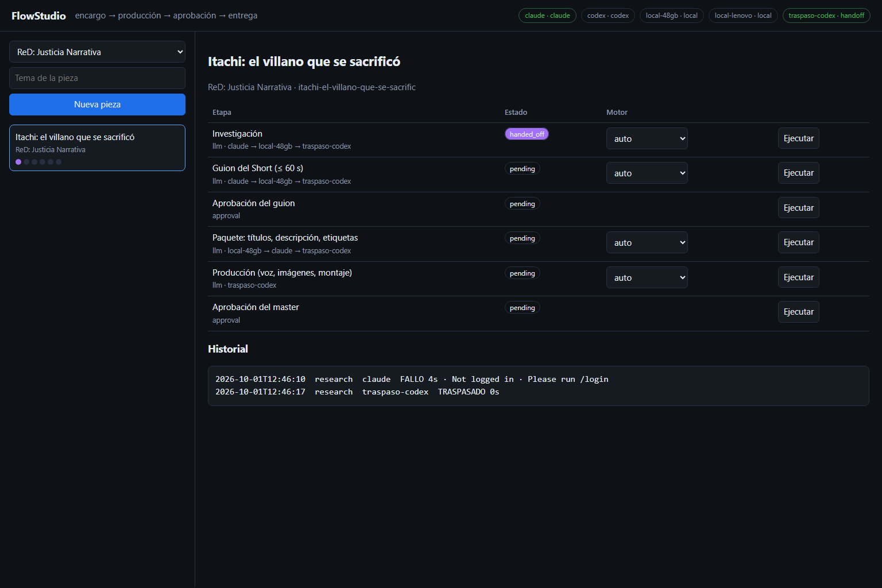Click the codex · codex engine chip
This screenshot has width=882, height=588.
[608, 16]
